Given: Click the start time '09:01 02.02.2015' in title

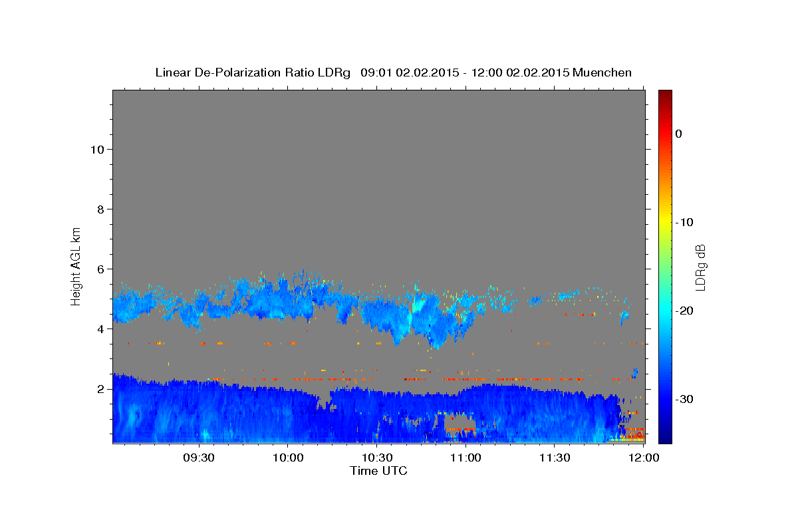Looking at the screenshot, I should [x=409, y=72].
